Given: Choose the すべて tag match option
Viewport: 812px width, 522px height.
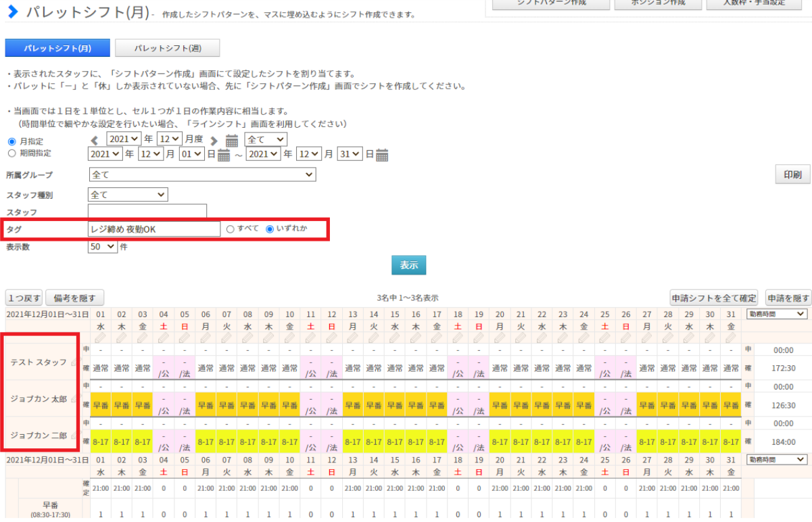Looking at the screenshot, I should coord(231,229).
